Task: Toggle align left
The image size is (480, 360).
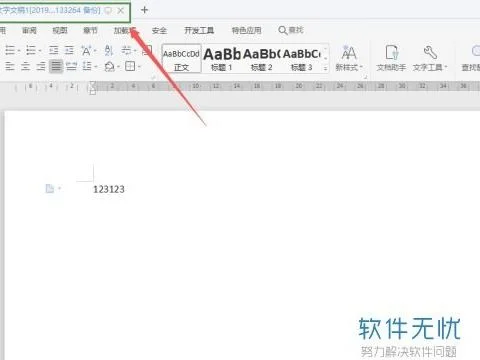Action: coord(10,66)
